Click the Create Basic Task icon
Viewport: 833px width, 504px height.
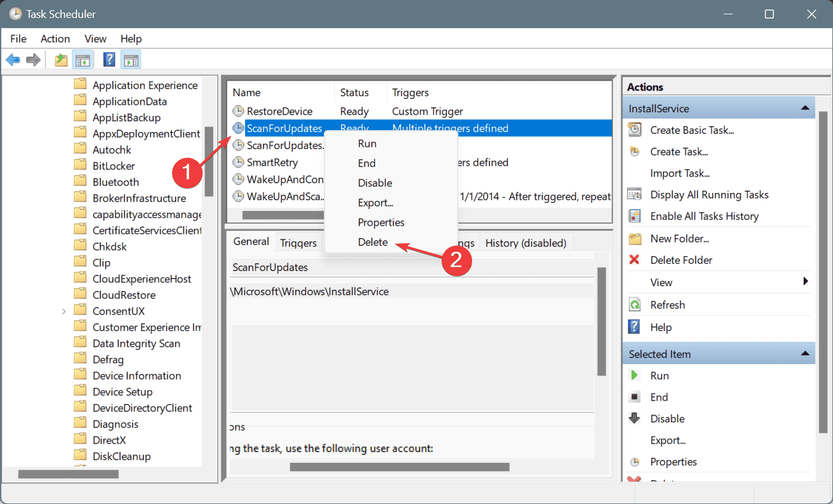pyautogui.click(x=635, y=130)
